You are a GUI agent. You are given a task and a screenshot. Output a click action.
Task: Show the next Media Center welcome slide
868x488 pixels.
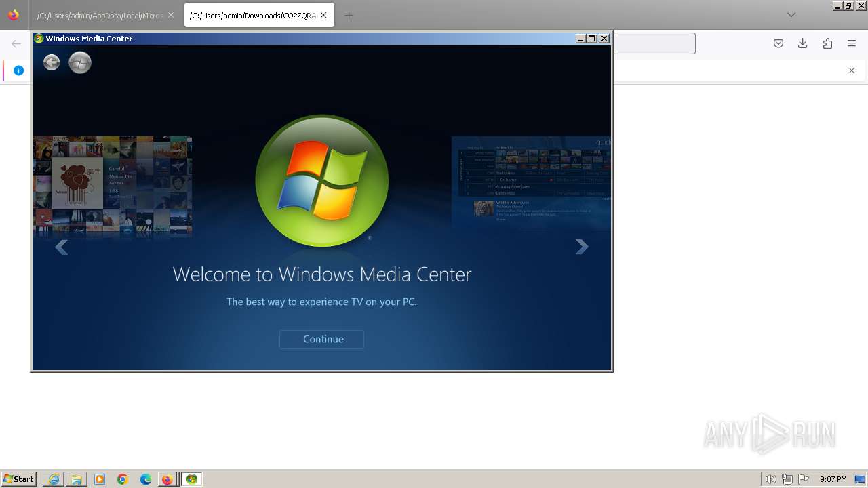582,247
